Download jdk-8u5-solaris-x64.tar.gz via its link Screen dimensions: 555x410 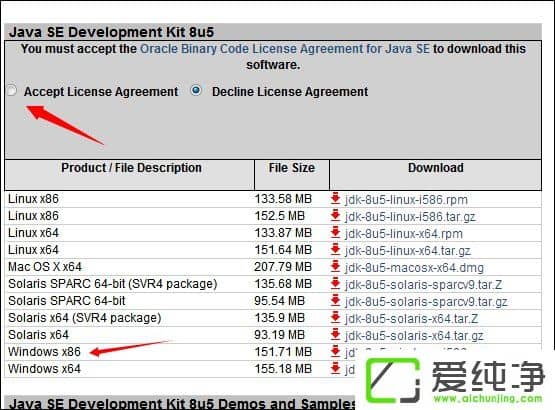coord(414,336)
